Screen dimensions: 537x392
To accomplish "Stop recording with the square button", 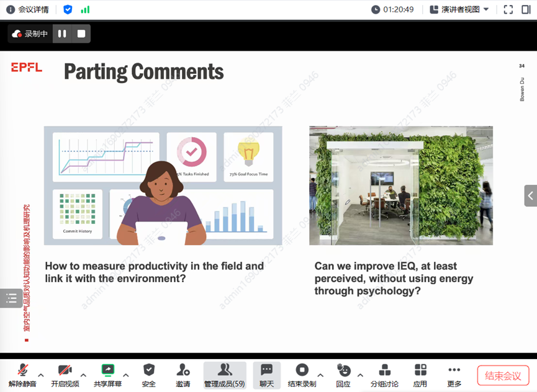I will [81, 33].
